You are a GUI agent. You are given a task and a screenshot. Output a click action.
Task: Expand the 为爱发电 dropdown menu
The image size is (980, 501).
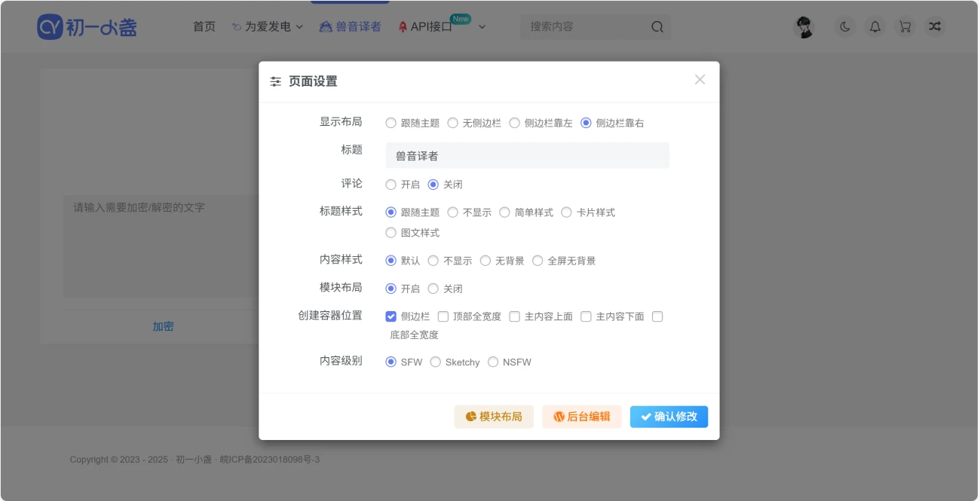pos(268,27)
